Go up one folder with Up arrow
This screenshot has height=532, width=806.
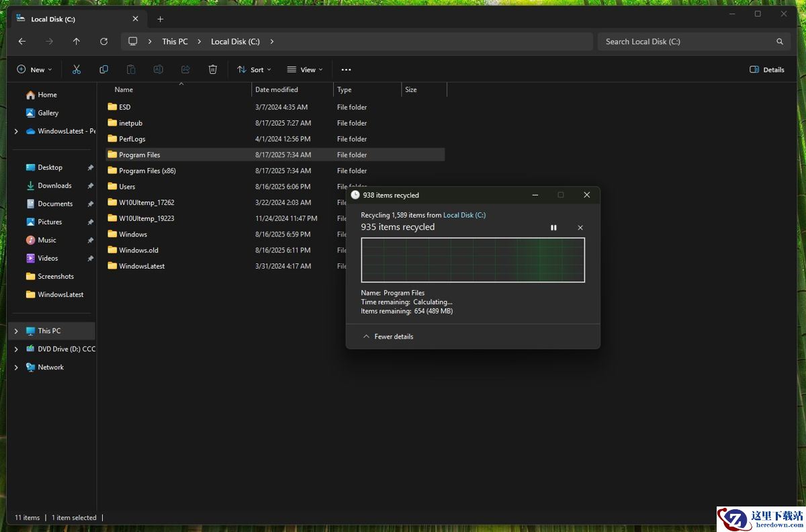point(77,42)
